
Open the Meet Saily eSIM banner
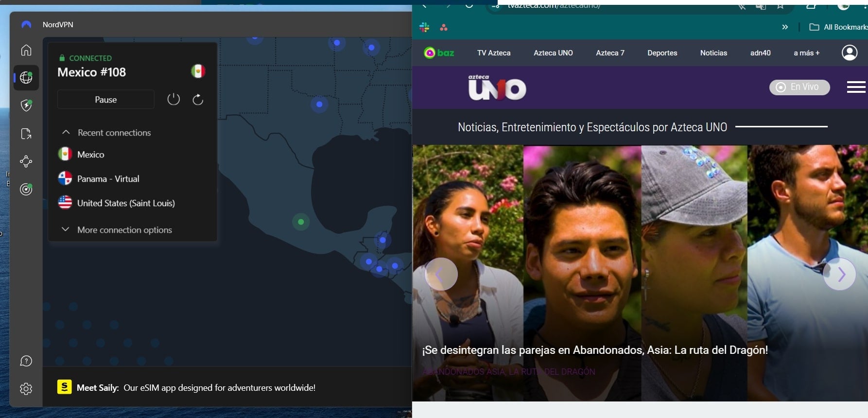tap(187, 387)
